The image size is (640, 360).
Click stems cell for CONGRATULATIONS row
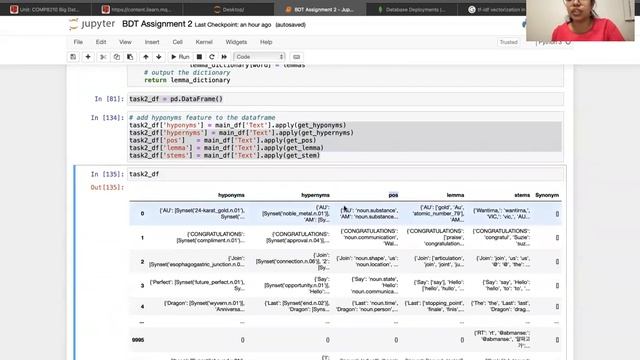coord(501,237)
